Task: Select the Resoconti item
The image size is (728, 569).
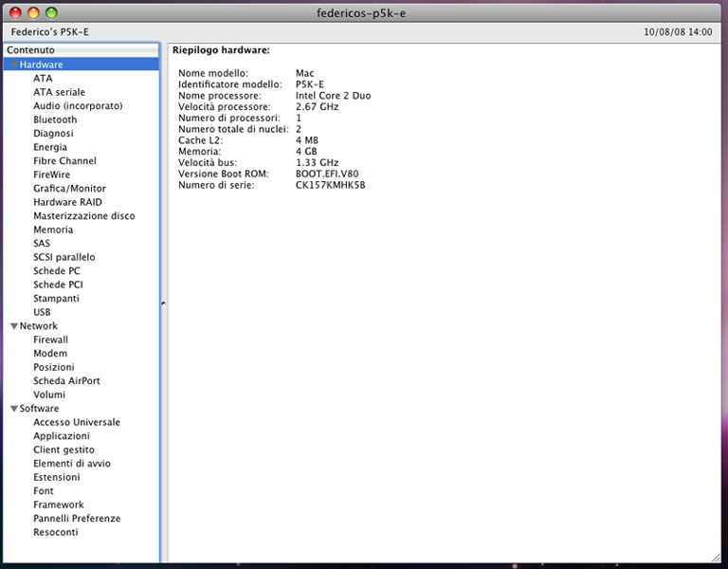Action: tap(55, 532)
